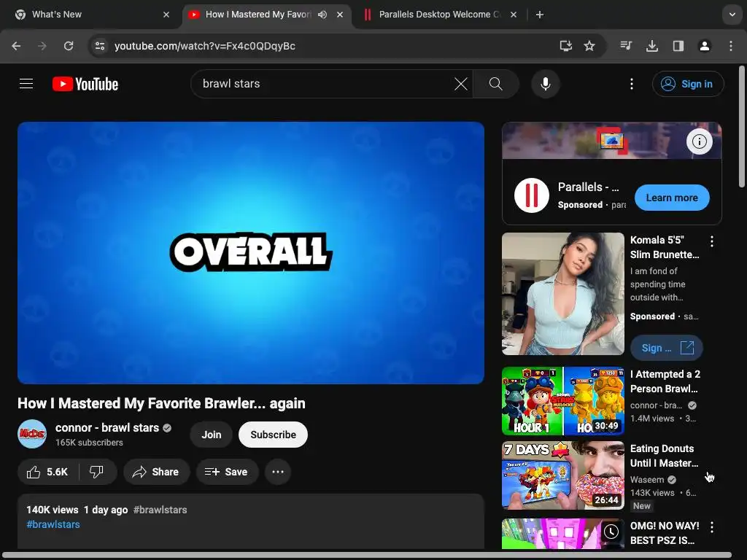This screenshot has height=560, width=747.
Task: Click Learn more on Parallels ad
Action: tap(672, 198)
